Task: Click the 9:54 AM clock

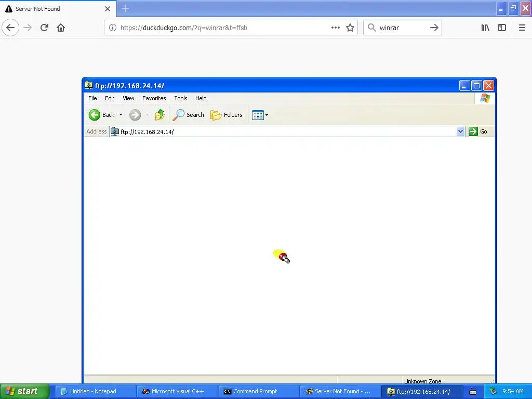Action: (x=513, y=391)
